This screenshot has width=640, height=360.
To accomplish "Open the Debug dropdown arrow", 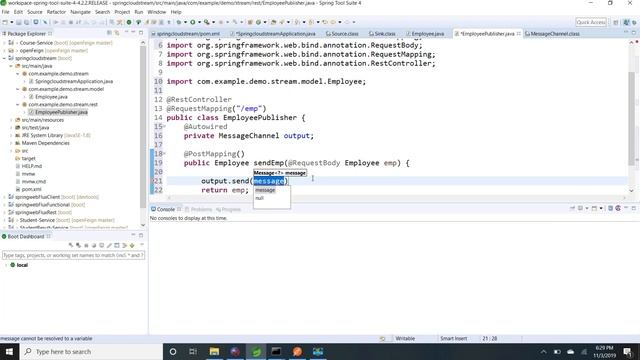I will click(185, 22).
